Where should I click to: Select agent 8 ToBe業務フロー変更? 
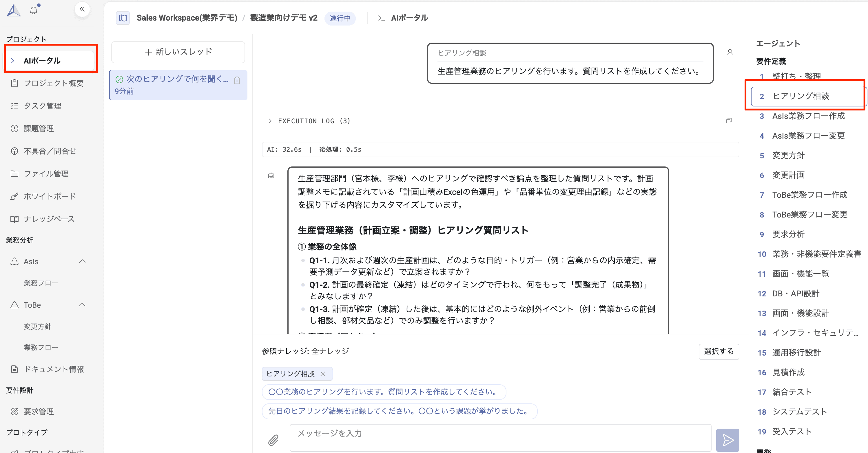(x=809, y=215)
